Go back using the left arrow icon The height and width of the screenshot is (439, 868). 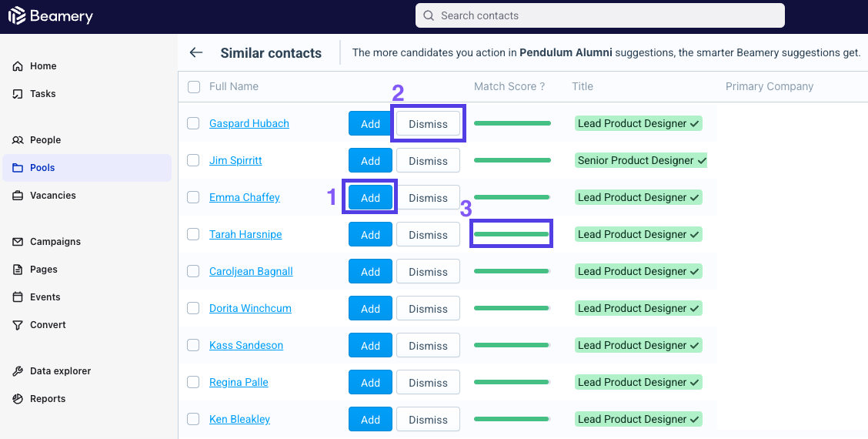click(196, 52)
